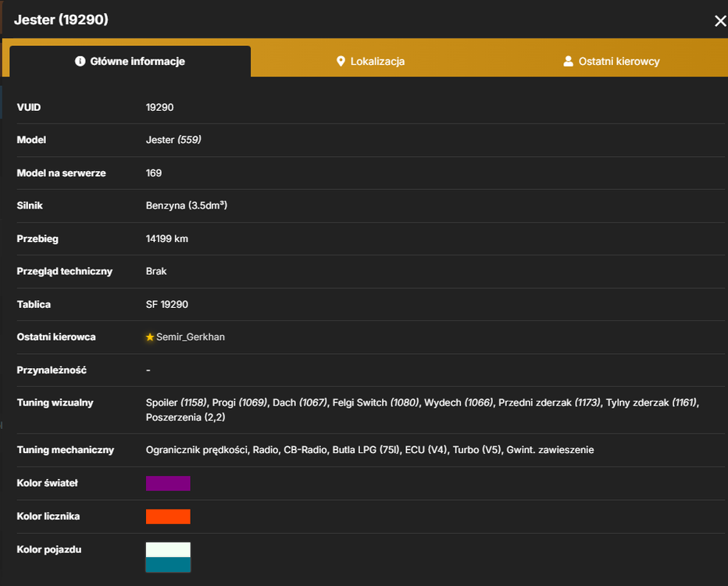The height and width of the screenshot is (586, 728).
Task: Switch to the Lokalizacja tab
Action: tap(370, 61)
